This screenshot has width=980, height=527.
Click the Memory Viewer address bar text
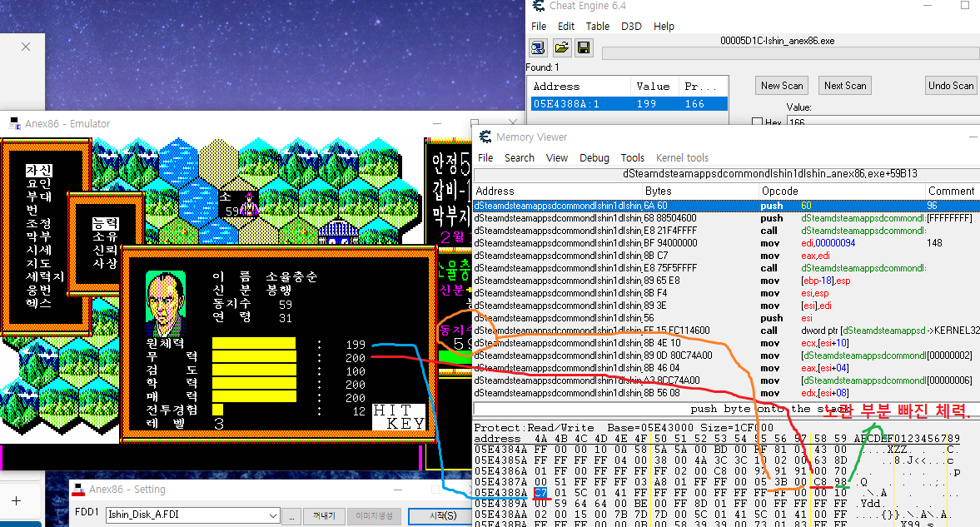click(770, 174)
